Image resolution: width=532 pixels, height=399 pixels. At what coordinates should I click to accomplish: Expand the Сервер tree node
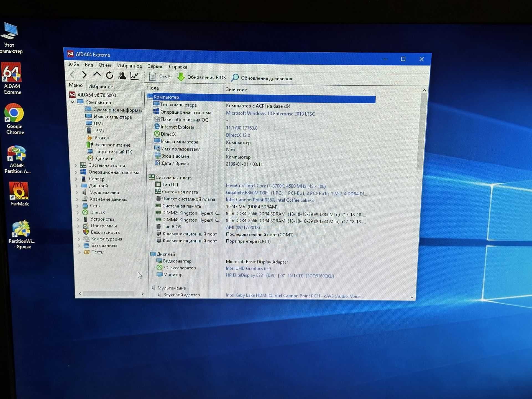coord(76,179)
